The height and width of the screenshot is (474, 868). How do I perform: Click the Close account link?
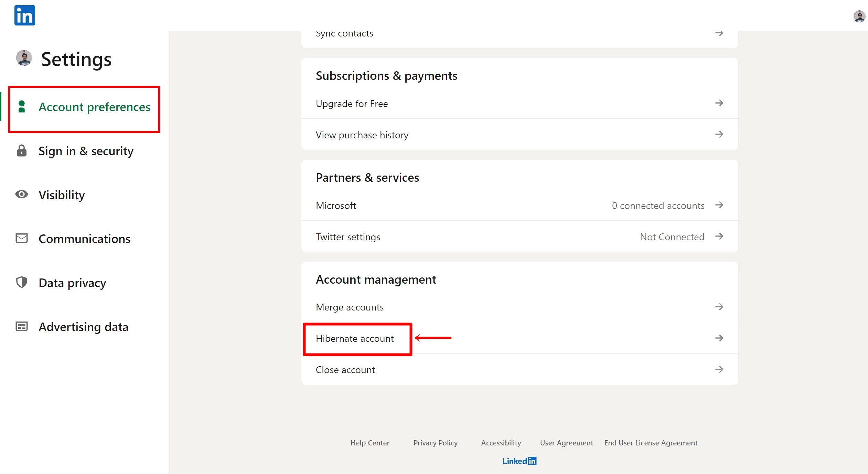345,369
